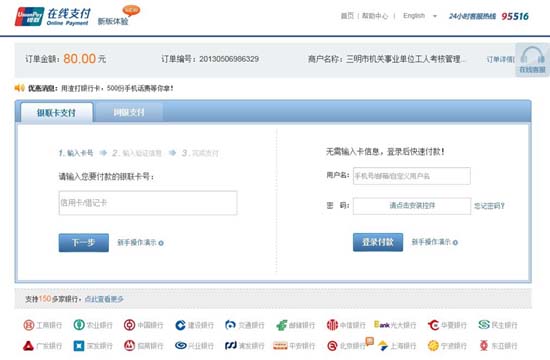550x360 pixels.
Task: Open the order details (订单详情) expander
Action: pyautogui.click(x=500, y=59)
